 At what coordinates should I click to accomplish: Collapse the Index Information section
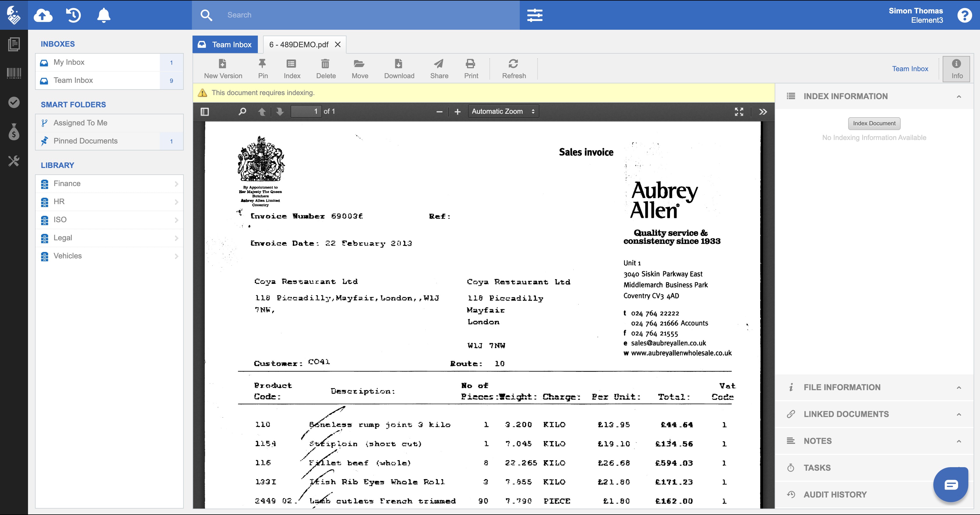tap(874, 96)
